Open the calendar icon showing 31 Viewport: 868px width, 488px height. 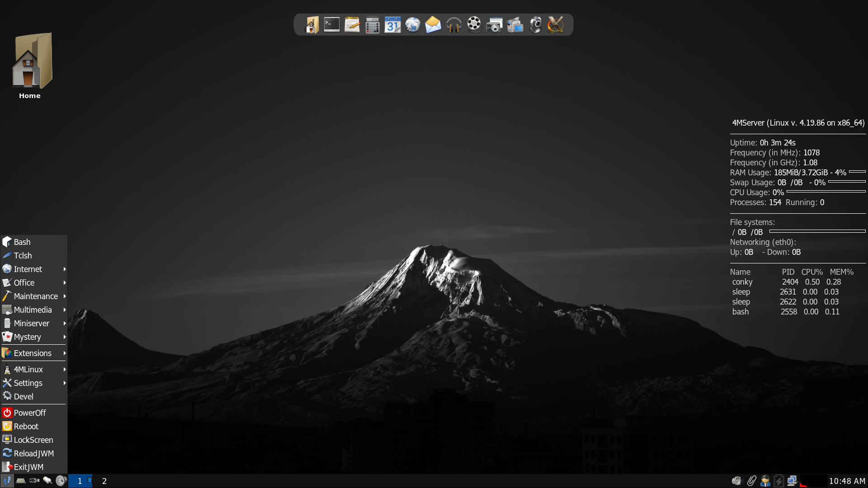point(392,24)
